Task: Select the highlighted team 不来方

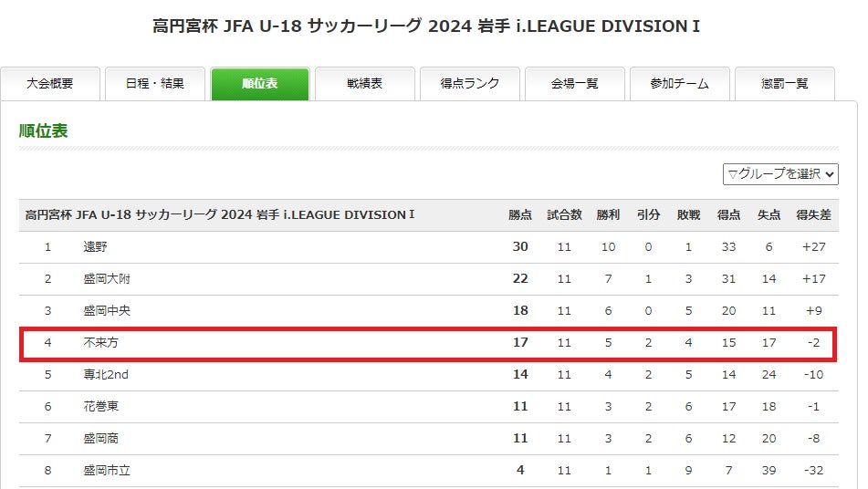Action: pyautogui.click(x=100, y=344)
